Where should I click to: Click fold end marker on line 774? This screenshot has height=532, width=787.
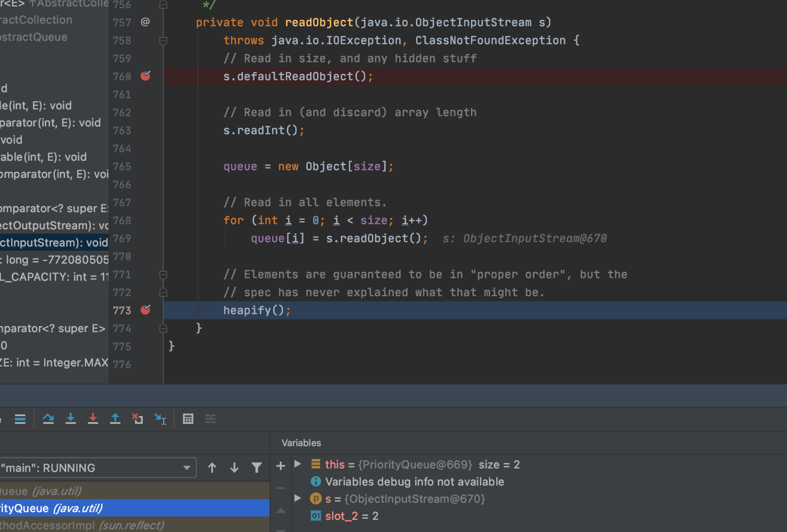tap(163, 328)
